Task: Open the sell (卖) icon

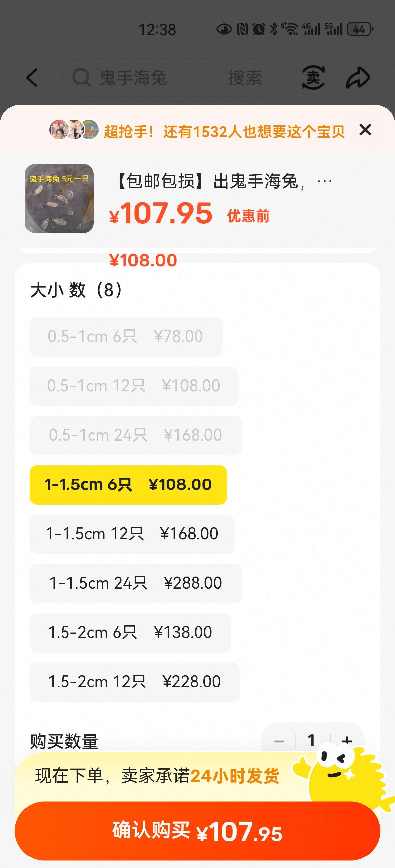Action: click(313, 78)
